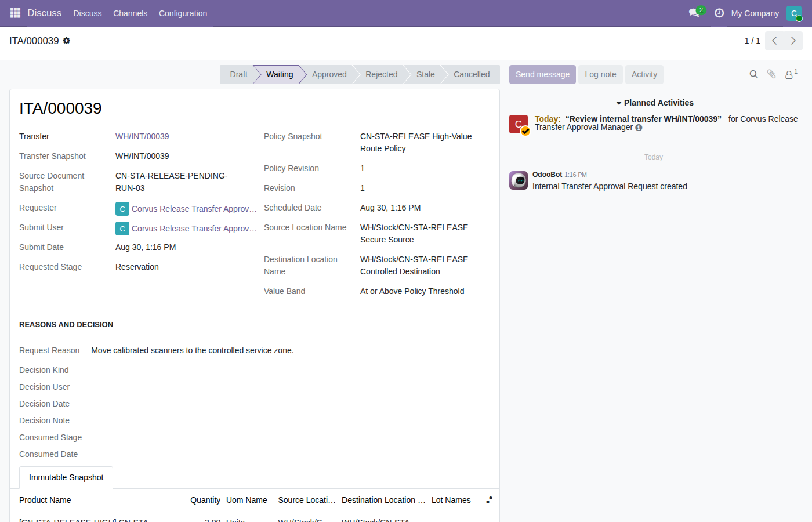Click the Log note button
The height and width of the screenshot is (522, 812).
click(601, 74)
